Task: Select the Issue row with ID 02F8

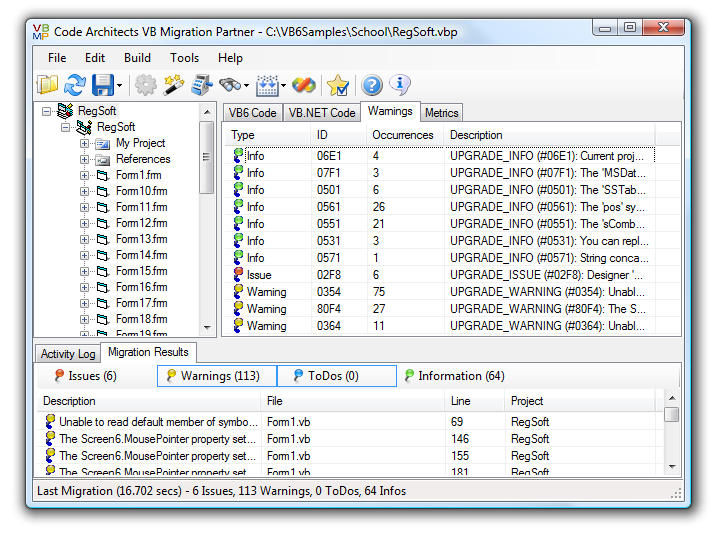Action: pyautogui.click(x=440, y=275)
